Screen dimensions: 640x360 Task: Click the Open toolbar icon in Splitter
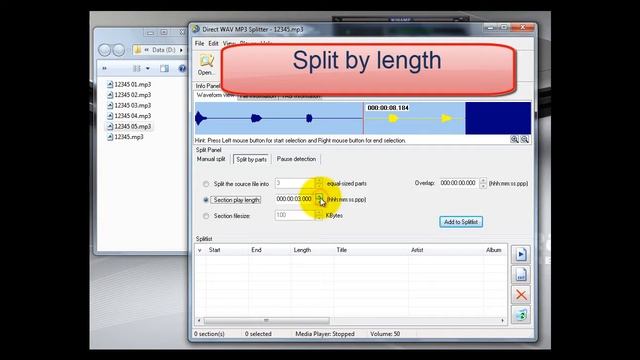click(206, 64)
